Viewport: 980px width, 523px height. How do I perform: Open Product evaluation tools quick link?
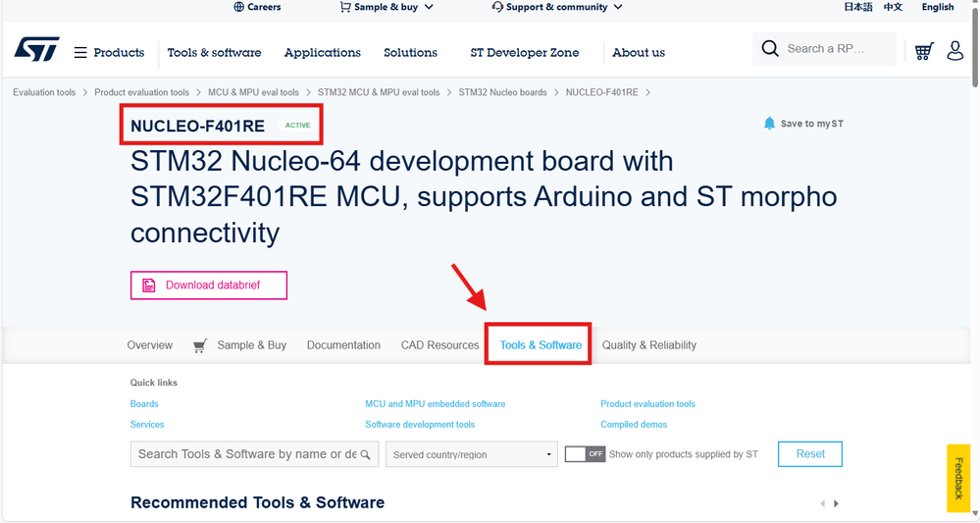point(648,403)
